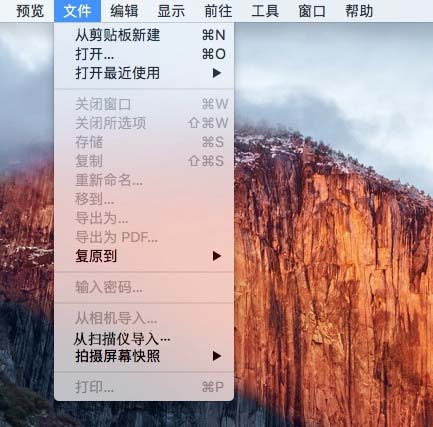Click the disabled 移到... item
Image resolution: width=433 pixels, height=427 pixels.
pyautogui.click(x=144, y=199)
